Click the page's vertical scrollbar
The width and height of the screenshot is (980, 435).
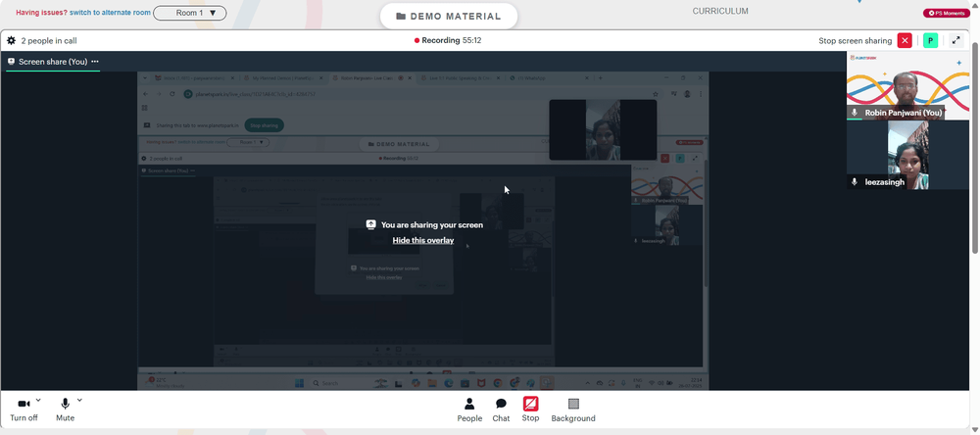coord(976,147)
